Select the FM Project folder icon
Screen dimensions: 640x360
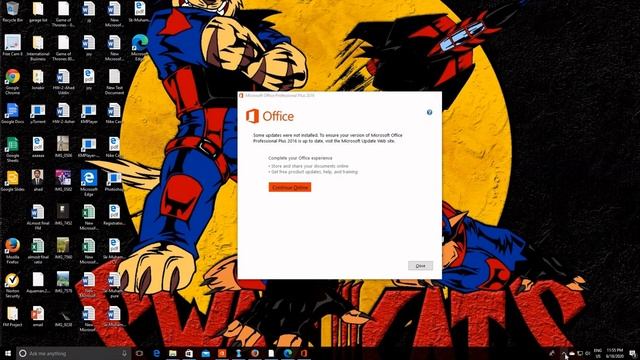click(13, 316)
